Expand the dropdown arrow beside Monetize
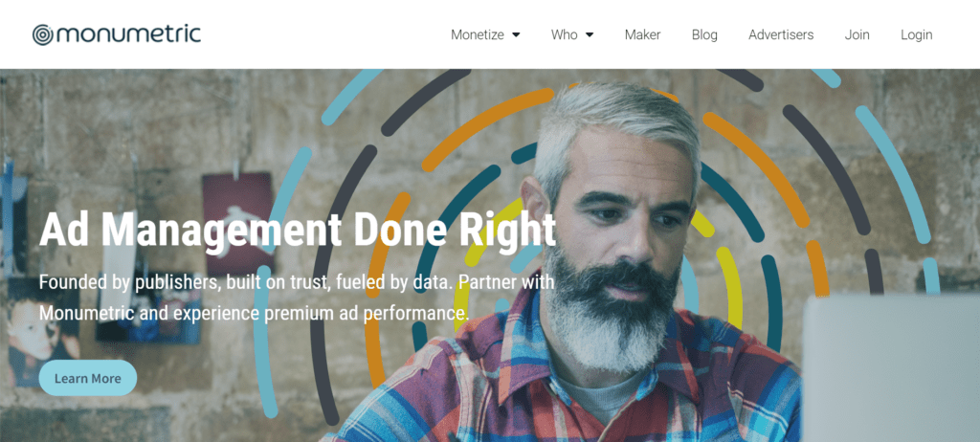 516,35
